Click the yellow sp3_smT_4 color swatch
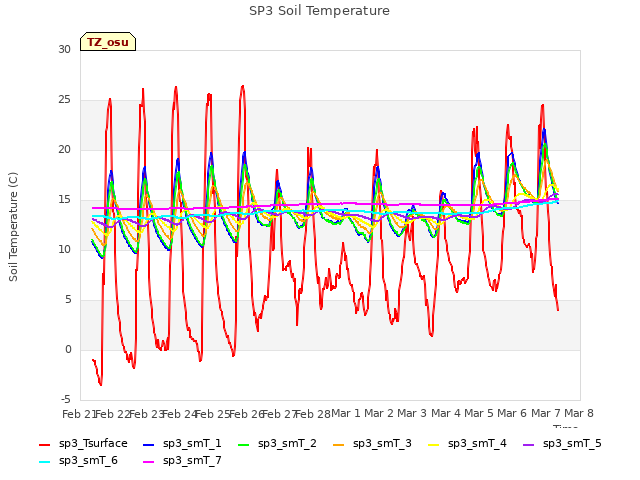This screenshot has height=480, width=640. click(433, 444)
